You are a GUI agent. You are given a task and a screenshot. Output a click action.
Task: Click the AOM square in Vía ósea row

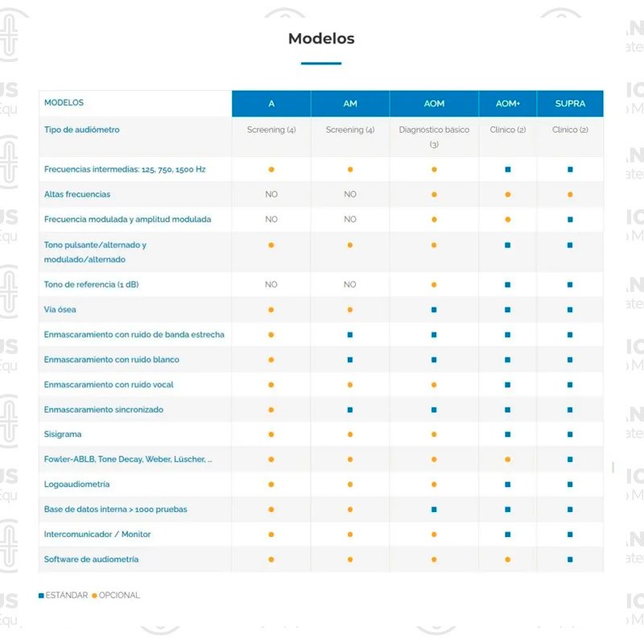point(434,310)
